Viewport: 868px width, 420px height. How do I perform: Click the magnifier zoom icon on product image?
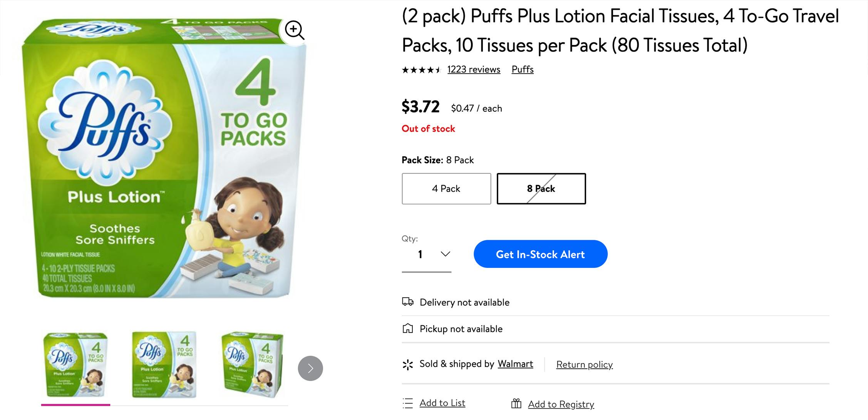point(295,30)
